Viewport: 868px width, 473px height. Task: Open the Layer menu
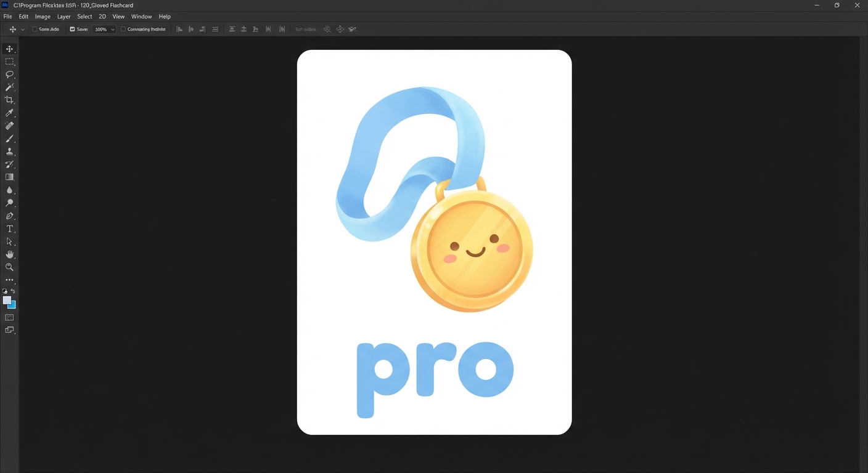(63, 17)
